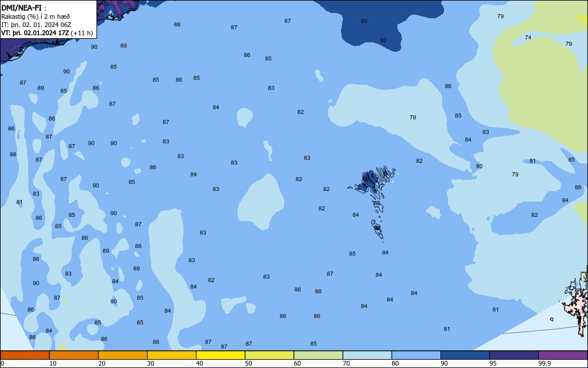
Task: Select the 20–30 amber legend segment
Action: (x=123, y=355)
